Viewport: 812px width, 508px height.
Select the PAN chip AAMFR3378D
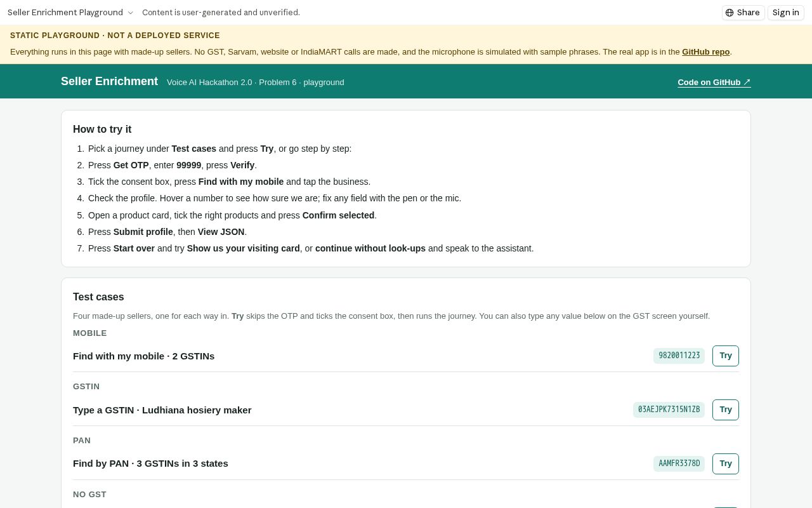(x=679, y=464)
